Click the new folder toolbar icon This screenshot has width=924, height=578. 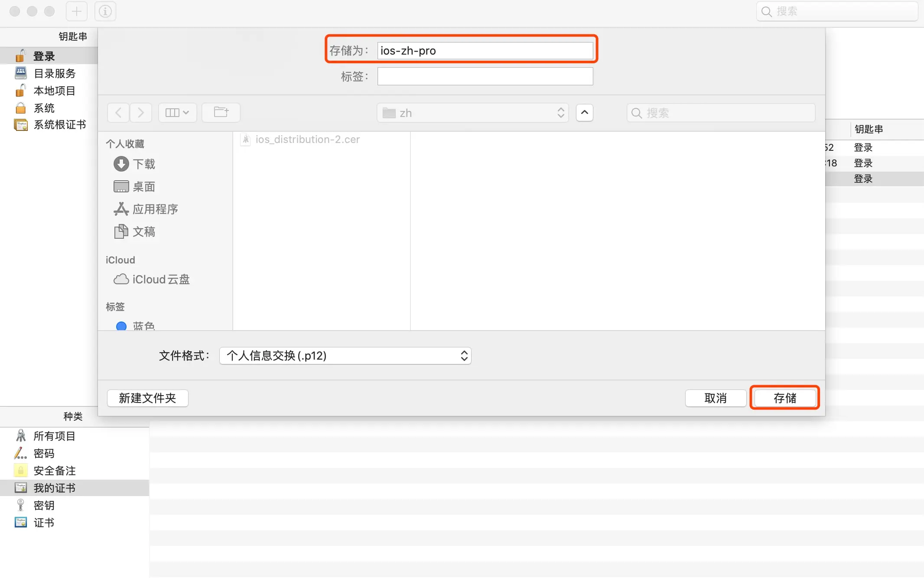[221, 113]
